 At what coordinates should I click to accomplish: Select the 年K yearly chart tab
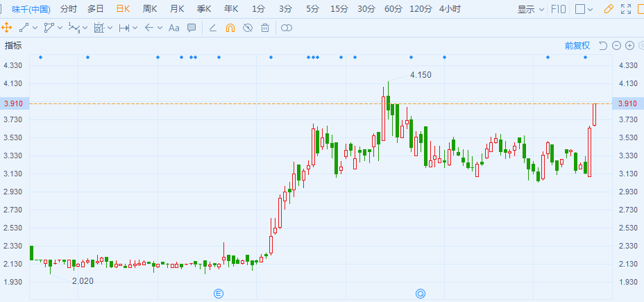231,9
